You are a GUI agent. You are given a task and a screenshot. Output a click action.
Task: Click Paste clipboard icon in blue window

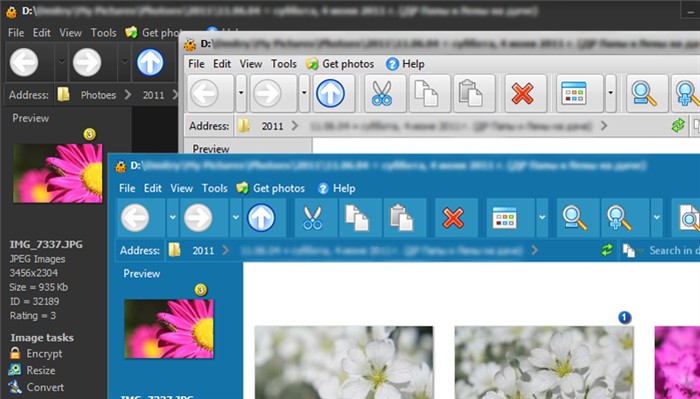point(401,218)
